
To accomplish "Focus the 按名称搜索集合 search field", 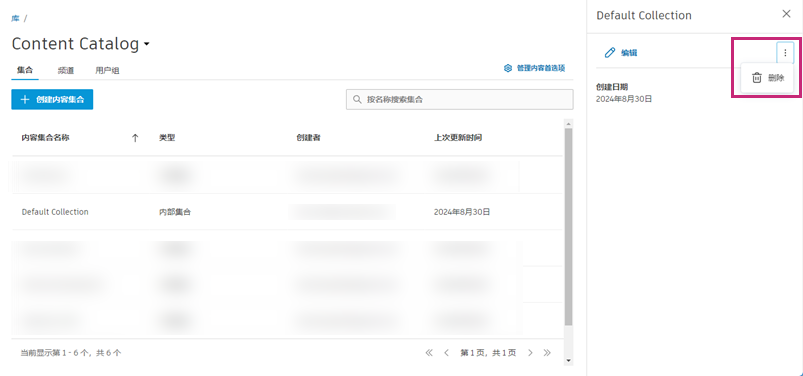I will point(459,99).
